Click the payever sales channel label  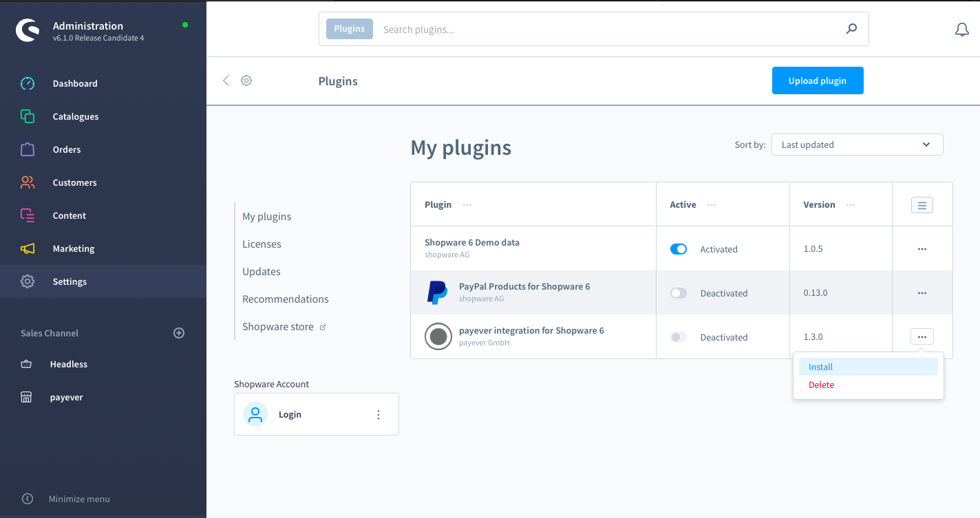67,397
